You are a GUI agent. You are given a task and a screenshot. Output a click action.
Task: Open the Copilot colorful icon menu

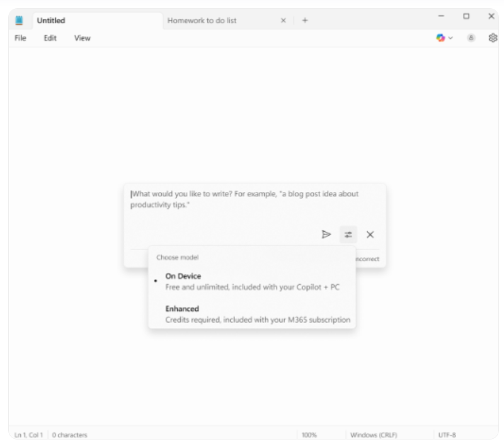pos(440,38)
